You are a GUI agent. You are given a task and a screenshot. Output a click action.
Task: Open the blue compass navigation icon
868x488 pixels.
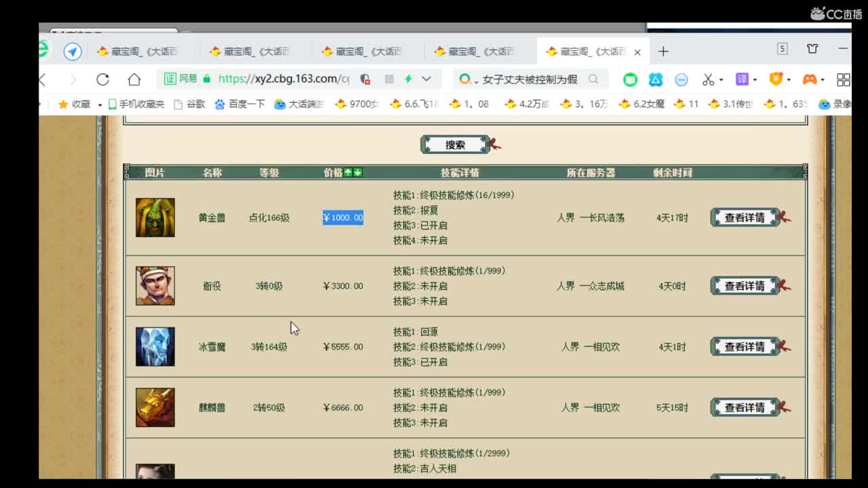(73, 52)
